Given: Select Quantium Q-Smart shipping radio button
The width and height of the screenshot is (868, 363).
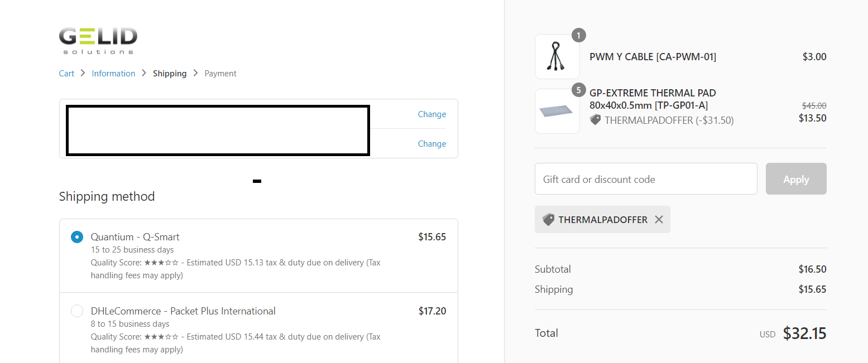Looking at the screenshot, I should 77,237.
